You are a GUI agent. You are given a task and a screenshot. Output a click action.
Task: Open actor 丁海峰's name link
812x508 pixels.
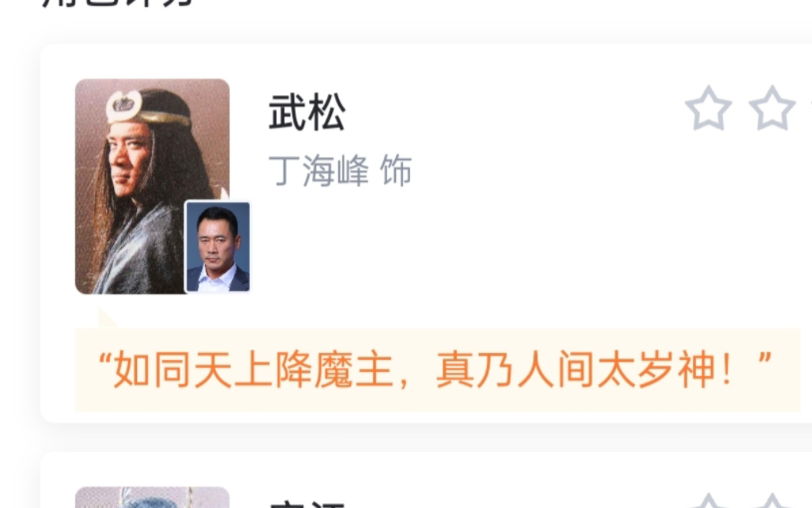coord(319,171)
